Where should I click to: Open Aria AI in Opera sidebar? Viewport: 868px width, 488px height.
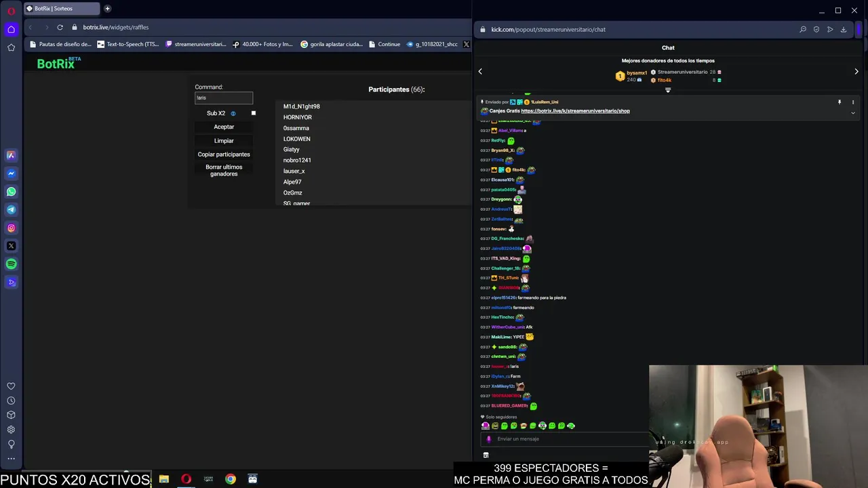point(11,155)
